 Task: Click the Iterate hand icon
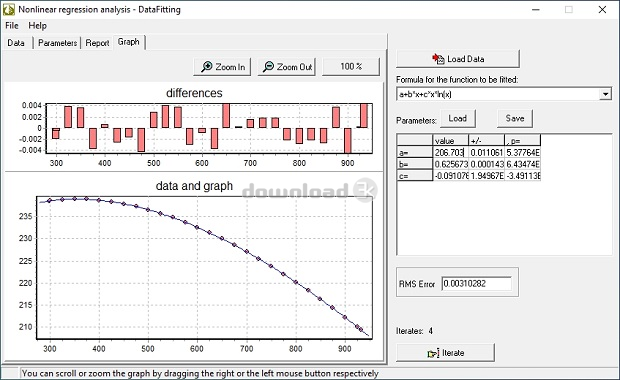[433, 353]
